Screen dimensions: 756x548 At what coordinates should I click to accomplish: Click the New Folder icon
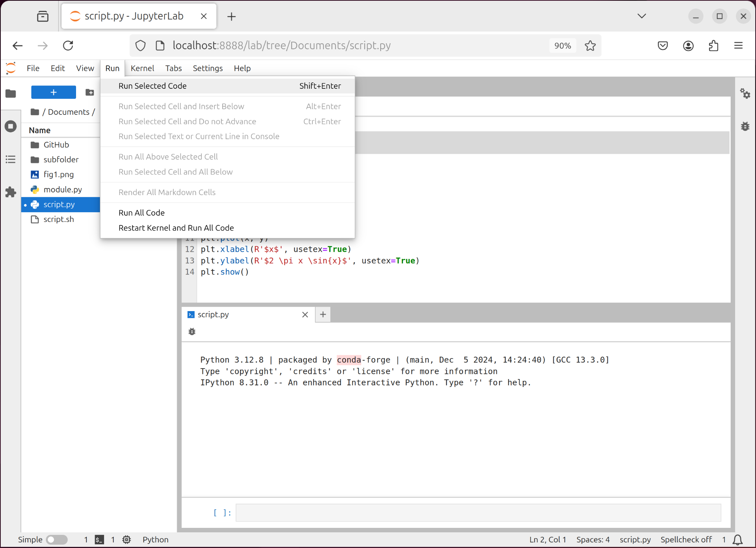[89, 92]
